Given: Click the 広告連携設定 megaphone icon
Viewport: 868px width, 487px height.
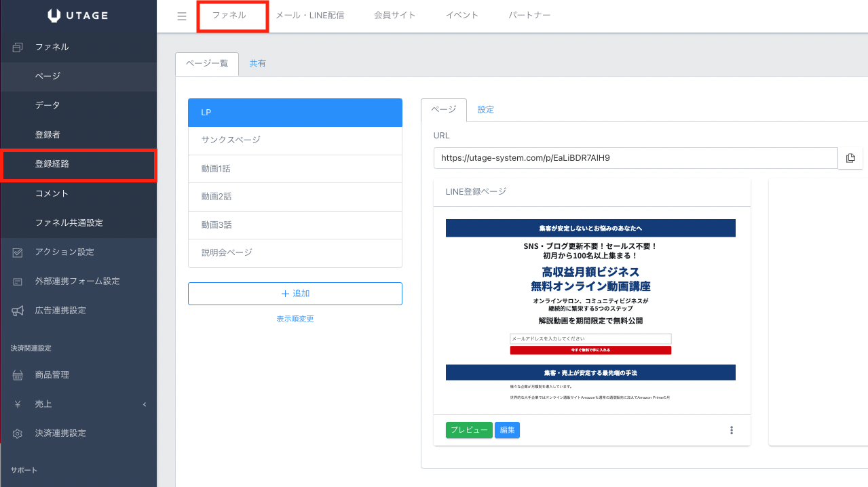Looking at the screenshot, I should pyautogui.click(x=18, y=311).
